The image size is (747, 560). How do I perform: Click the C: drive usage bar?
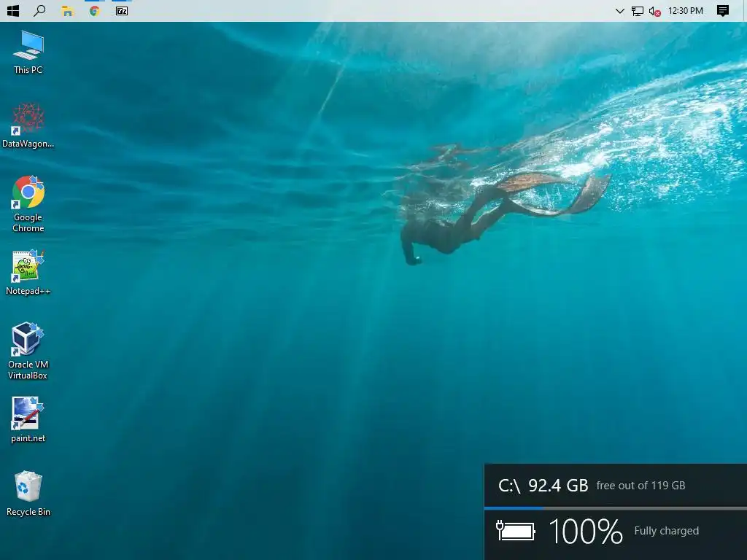pyautogui.click(x=616, y=508)
